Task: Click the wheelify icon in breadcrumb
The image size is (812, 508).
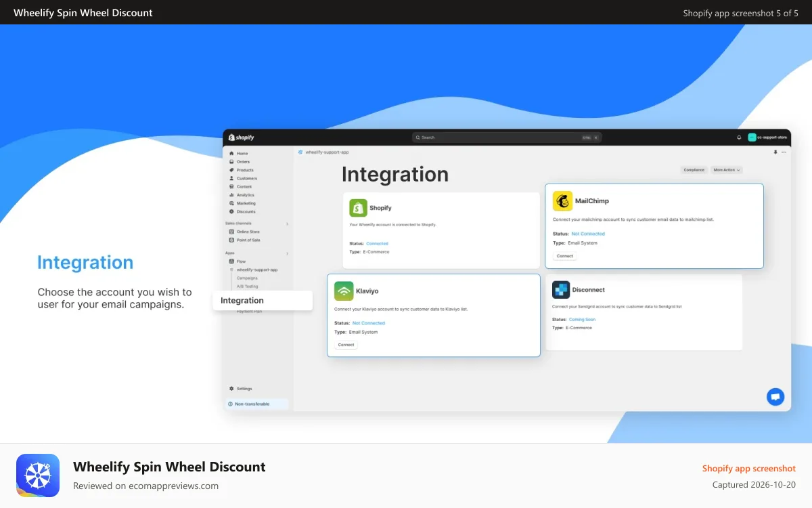Action: tap(300, 152)
